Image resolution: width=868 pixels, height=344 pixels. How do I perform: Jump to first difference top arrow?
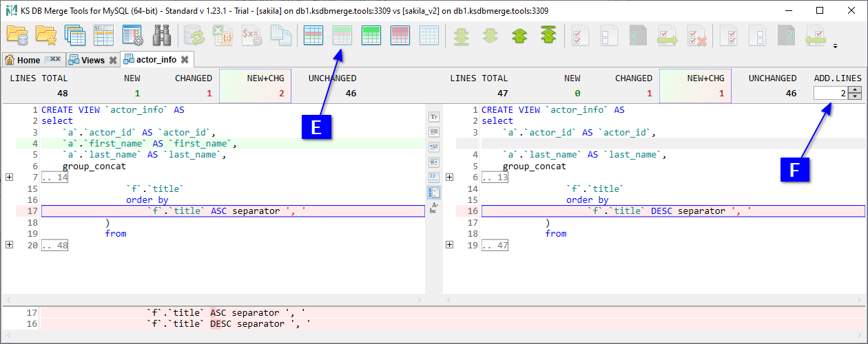[548, 35]
